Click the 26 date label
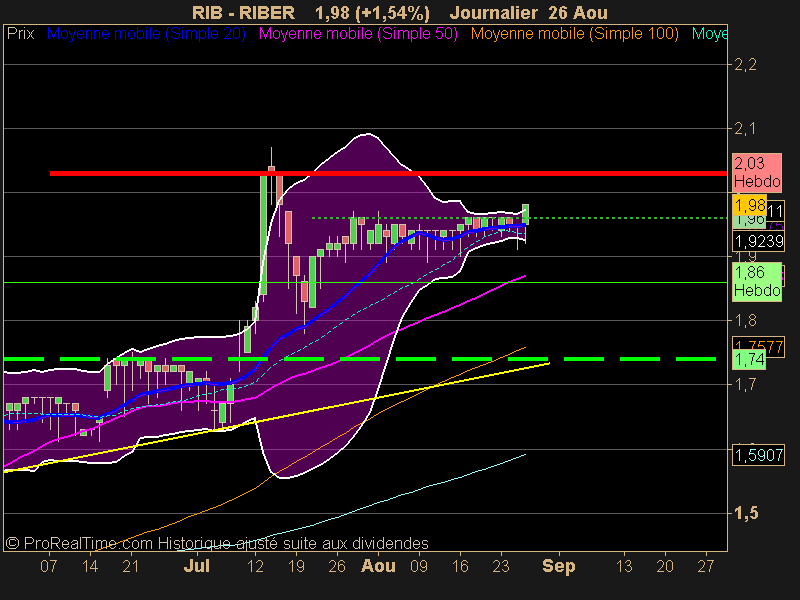The width and height of the screenshot is (800, 600). coord(337,566)
